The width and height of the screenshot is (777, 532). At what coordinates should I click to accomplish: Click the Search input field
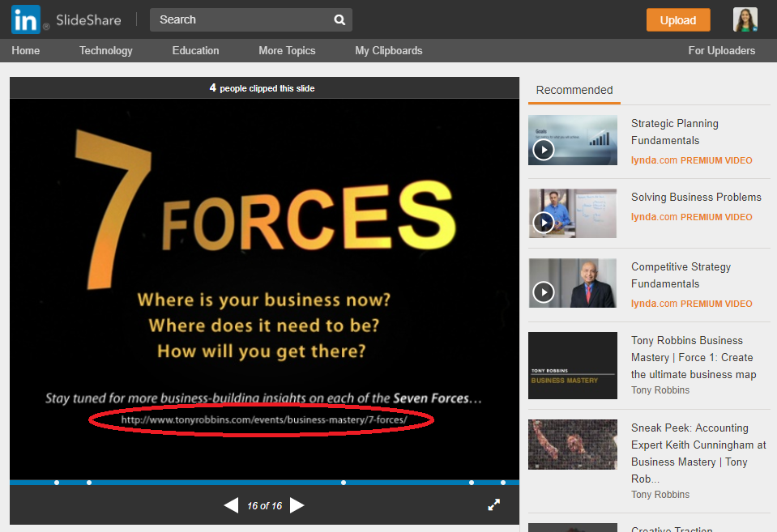coord(250,19)
